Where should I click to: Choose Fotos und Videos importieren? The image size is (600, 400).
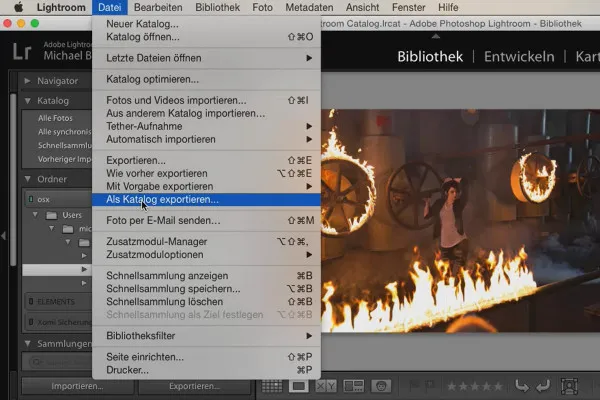206,100
